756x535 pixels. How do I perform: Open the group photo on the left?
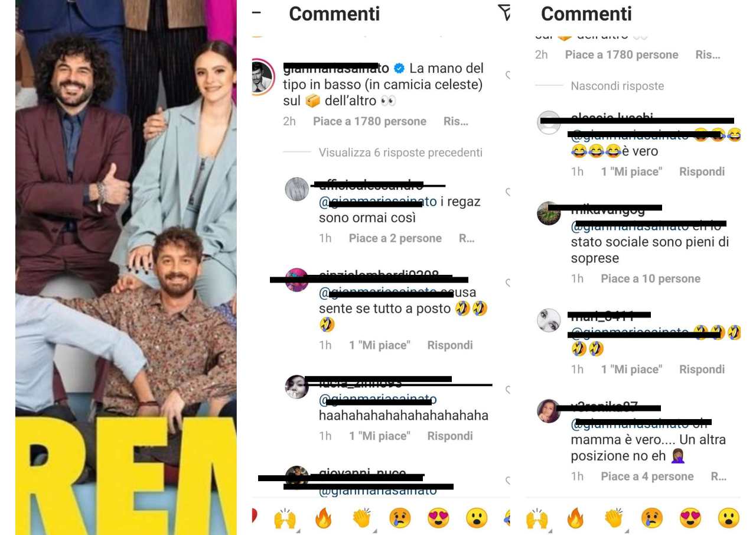(126, 267)
